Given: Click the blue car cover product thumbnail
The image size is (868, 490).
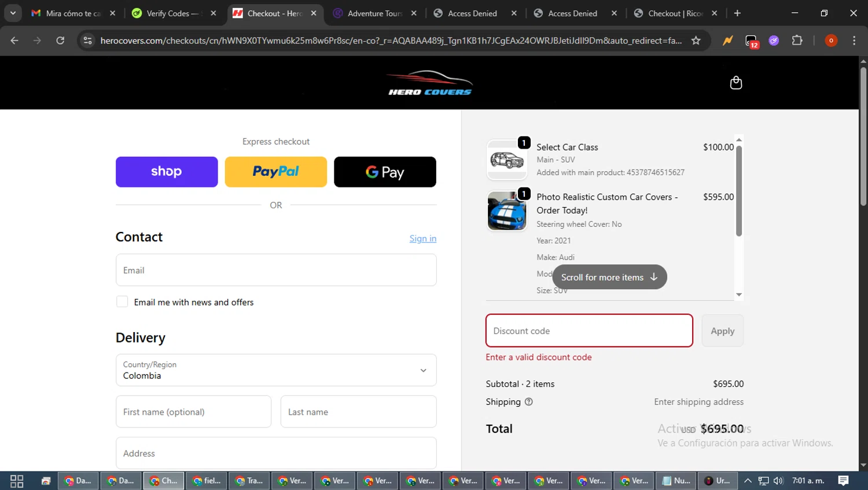Looking at the screenshot, I should pos(507,211).
